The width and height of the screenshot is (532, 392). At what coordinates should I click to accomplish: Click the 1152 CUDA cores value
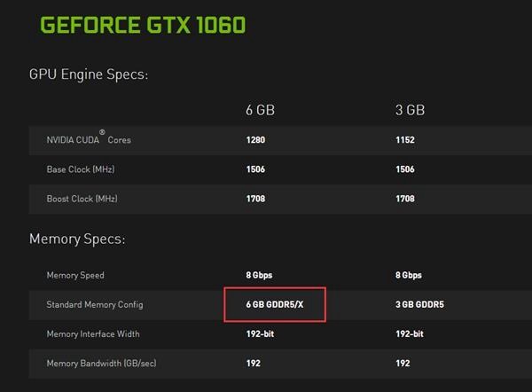[x=405, y=140]
